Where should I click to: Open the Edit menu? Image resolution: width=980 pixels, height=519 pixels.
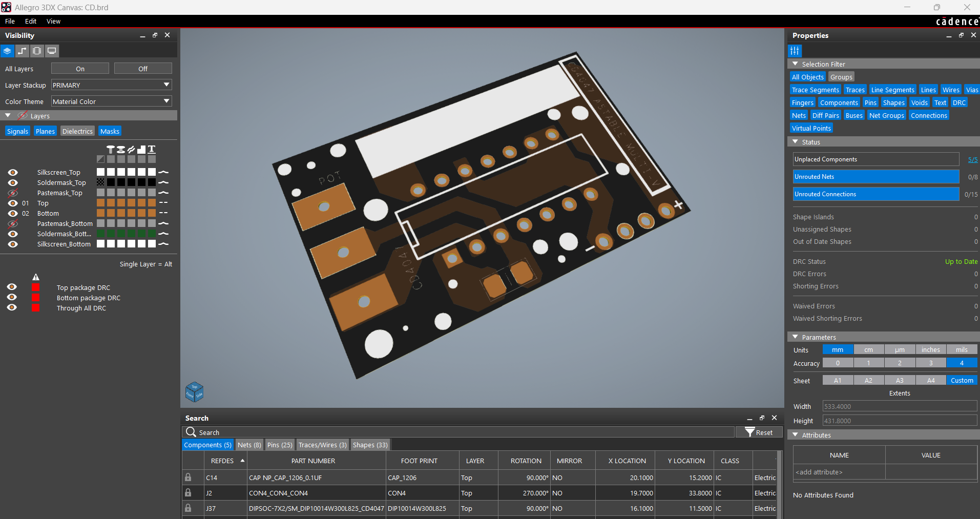click(x=31, y=21)
